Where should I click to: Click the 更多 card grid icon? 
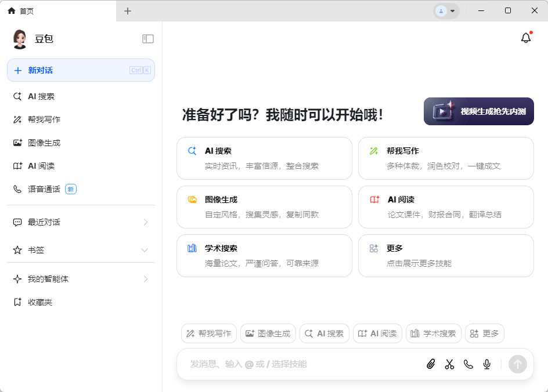point(374,248)
